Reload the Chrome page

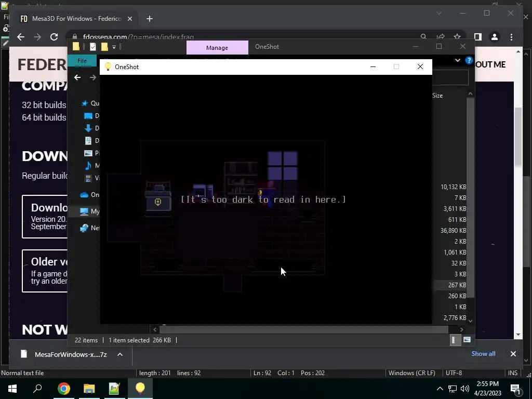54,37
